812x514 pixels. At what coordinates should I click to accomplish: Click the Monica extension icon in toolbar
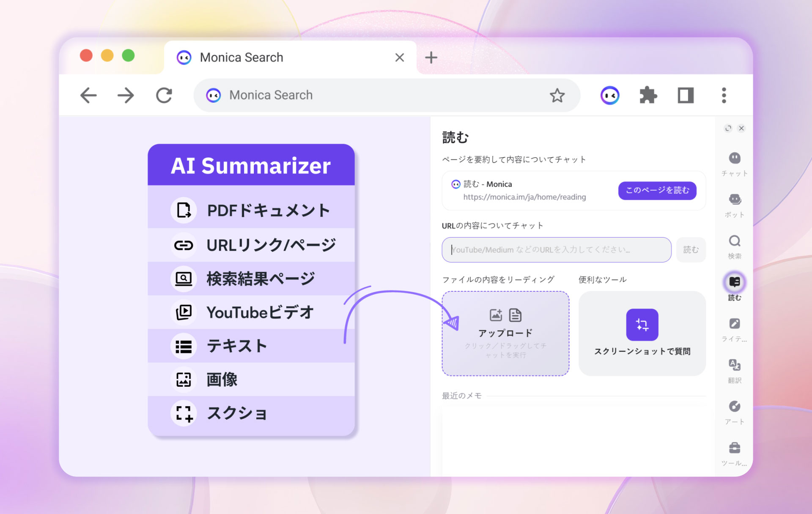coord(610,96)
